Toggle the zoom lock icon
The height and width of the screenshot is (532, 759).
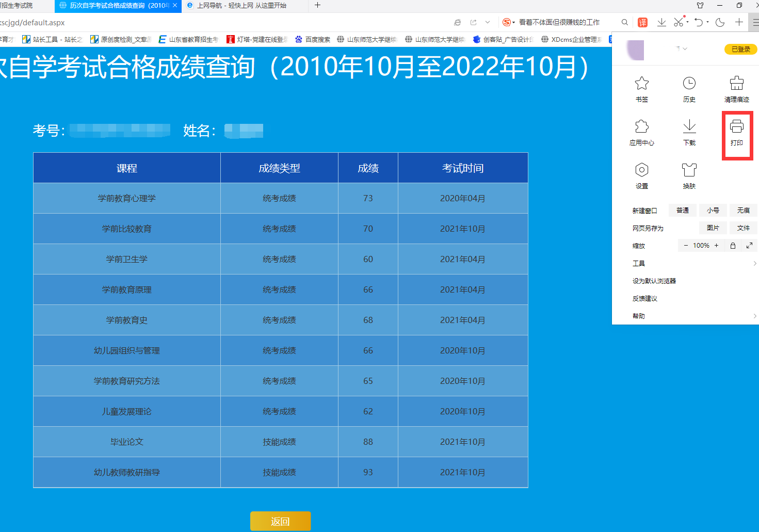click(733, 245)
